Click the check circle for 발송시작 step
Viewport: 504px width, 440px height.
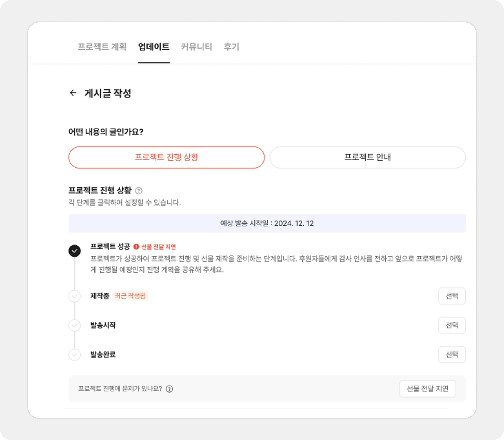[x=74, y=325]
